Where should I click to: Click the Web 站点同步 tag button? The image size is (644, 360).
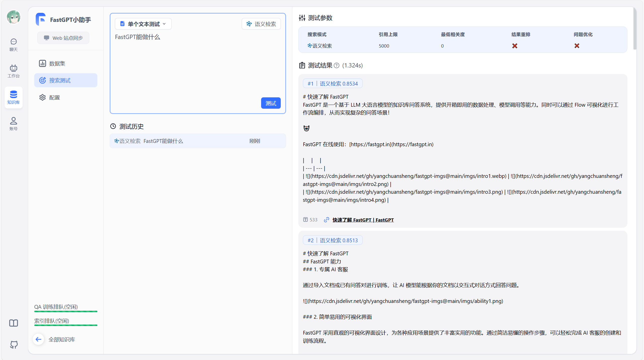coord(63,38)
